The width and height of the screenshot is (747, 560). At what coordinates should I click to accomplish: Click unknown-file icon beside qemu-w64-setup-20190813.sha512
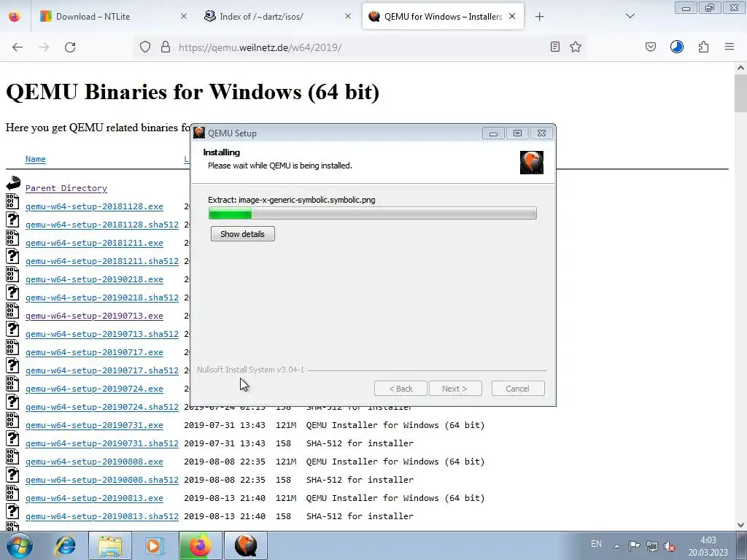(13, 511)
